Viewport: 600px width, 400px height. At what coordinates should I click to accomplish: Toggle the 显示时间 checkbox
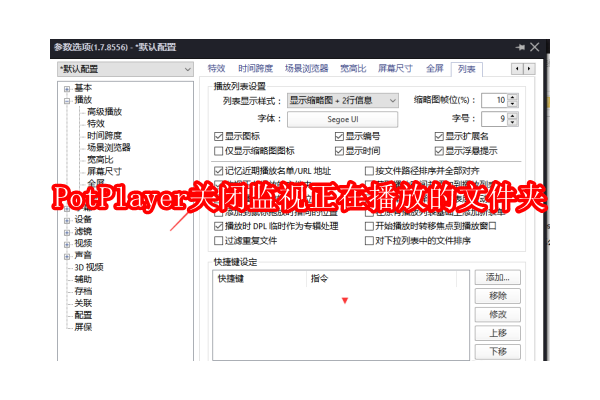[x=339, y=151]
